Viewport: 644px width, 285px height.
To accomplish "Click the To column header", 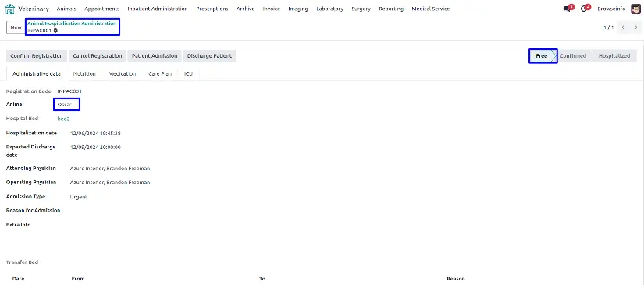I will tap(262, 279).
